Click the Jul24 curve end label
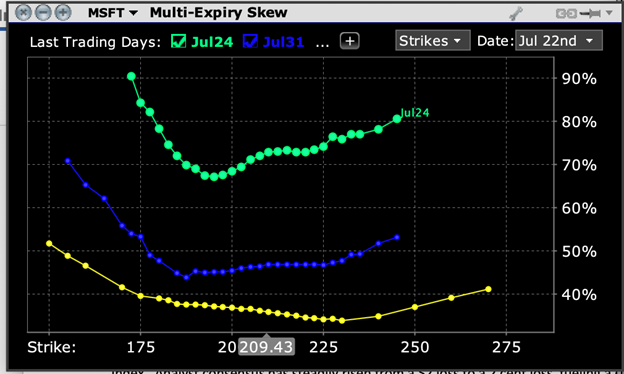Screen dimensions: 624x374 [415, 113]
